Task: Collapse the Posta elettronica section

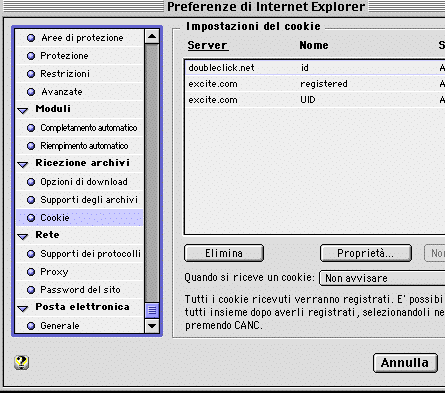Action: pyautogui.click(x=23, y=308)
